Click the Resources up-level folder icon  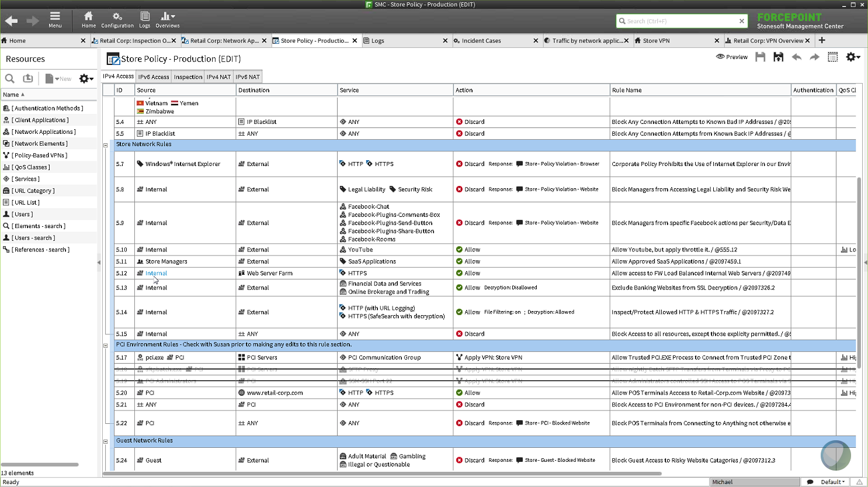point(27,78)
